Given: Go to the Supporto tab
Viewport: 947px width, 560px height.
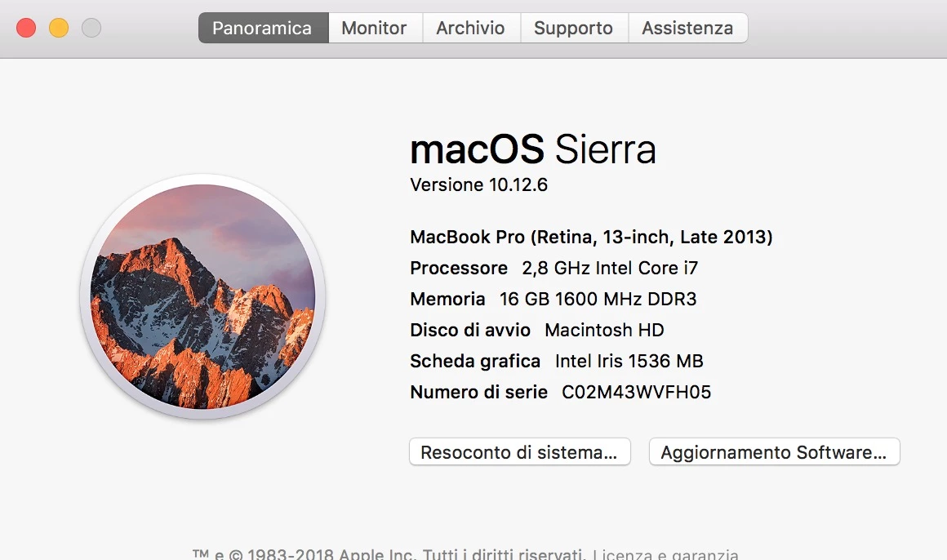Looking at the screenshot, I should 573,28.
